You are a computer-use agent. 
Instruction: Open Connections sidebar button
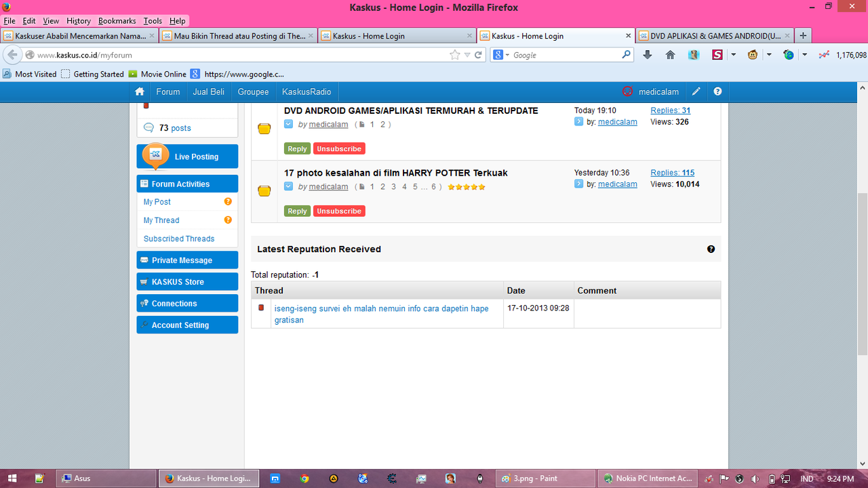pyautogui.click(x=187, y=304)
